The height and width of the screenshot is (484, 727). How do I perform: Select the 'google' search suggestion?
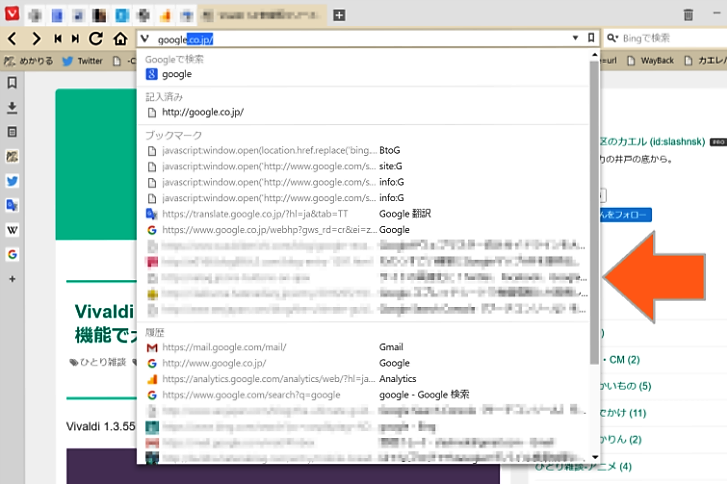pyautogui.click(x=363, y=74)
